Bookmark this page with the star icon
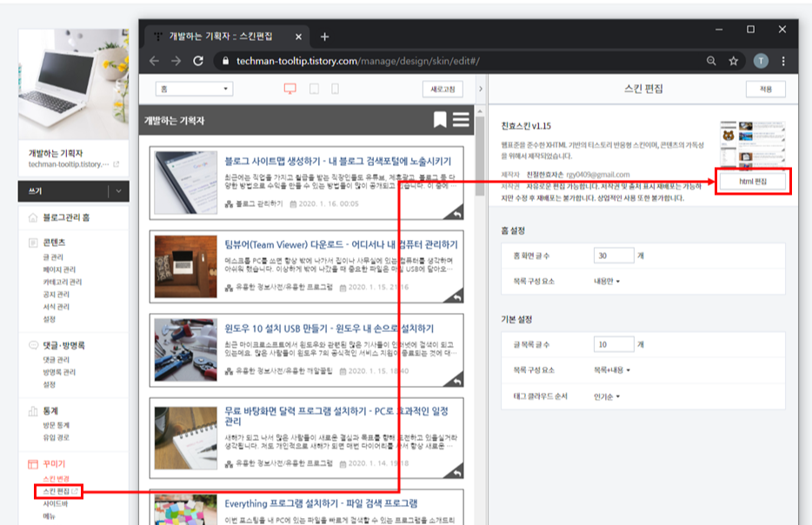812x525 pixels. (x=733, y=61)
